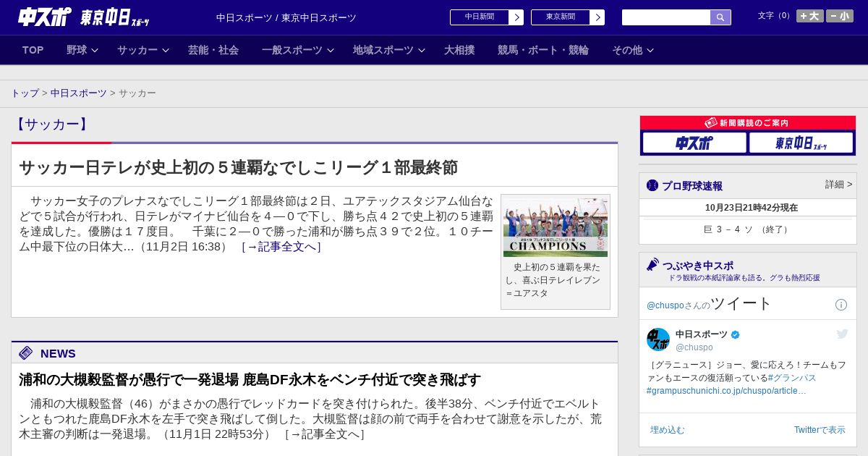Click the 埋め込む embed link
The image size is (868, 456).
(x=667, y=430)
